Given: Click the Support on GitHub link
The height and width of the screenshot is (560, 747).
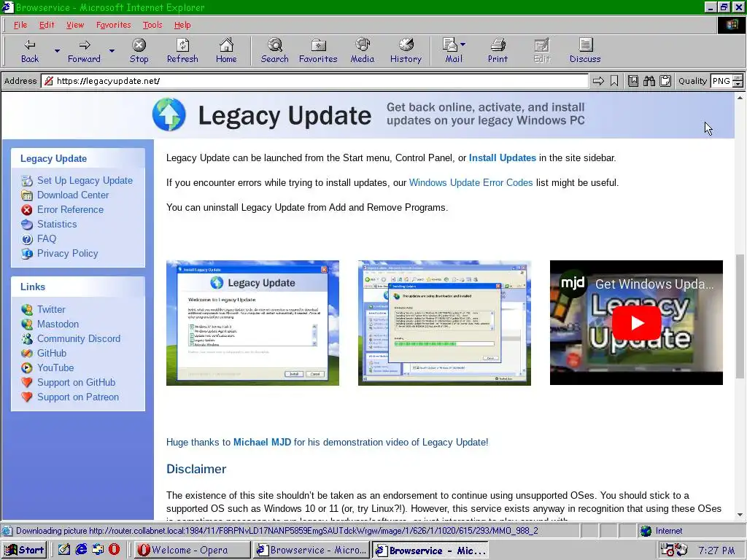Looking at the screenshot, I should [76, 382].
